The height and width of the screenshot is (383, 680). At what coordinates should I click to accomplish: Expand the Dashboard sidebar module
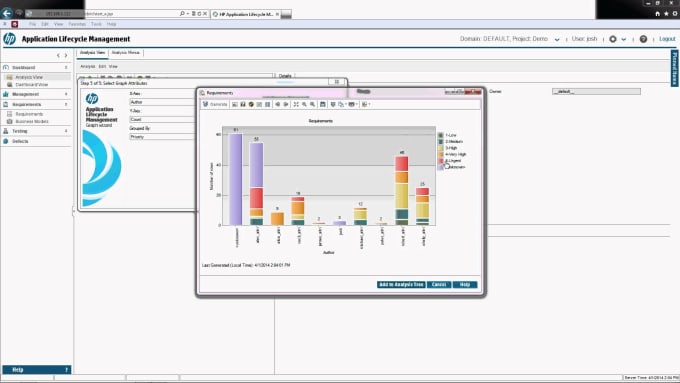point(36,68)
